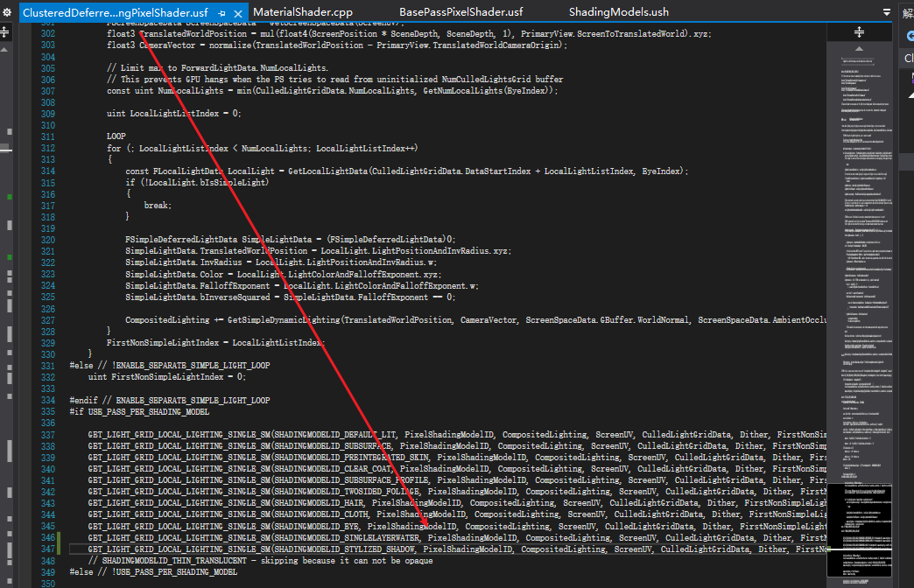The width and height of the screenshot is (914, 588).
Task: Open ShadingModels.ush tab
Action: click(x=618, y=12)
